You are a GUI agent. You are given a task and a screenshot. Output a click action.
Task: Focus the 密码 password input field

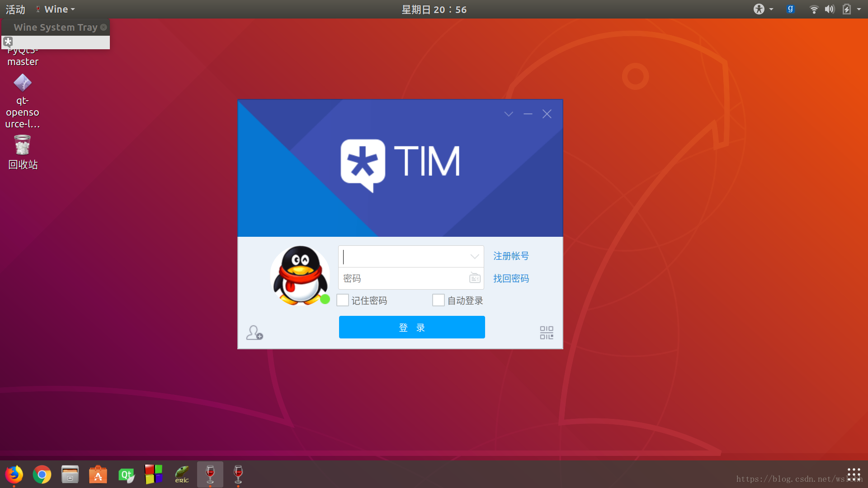tap(402, 278)
